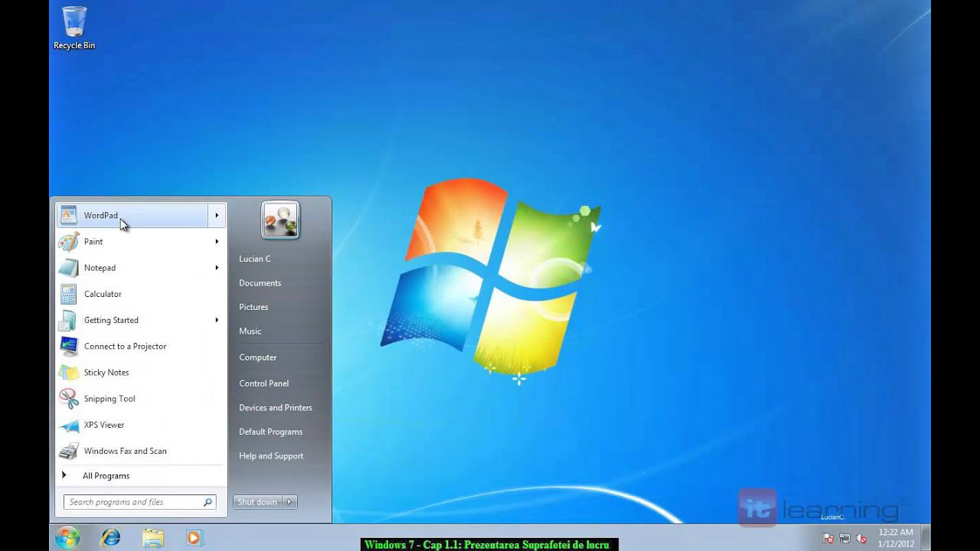Image resolution: width=980 pixels, height=551 pixels.
Task: Open Sticky Notes
Action: [x=106, y=372]
